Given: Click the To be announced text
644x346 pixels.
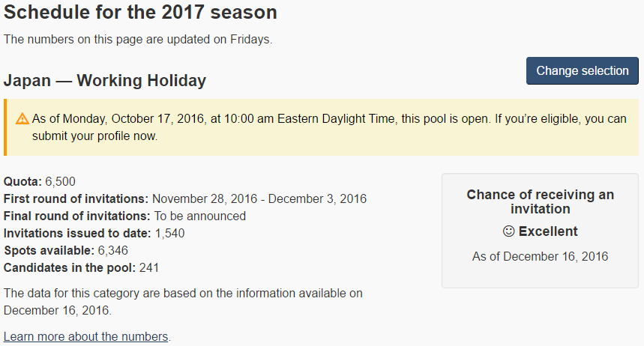Looking at the screenshot, I should (200, 216).
